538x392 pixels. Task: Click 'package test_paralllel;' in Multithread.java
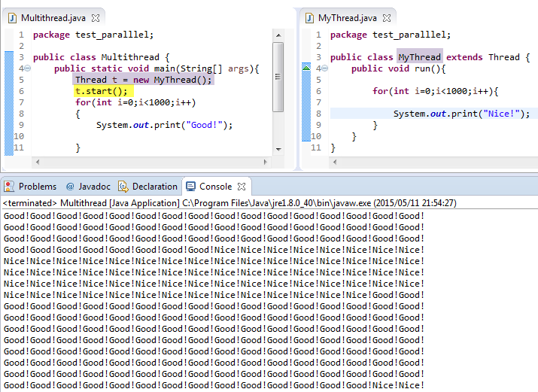coord(93,35)
